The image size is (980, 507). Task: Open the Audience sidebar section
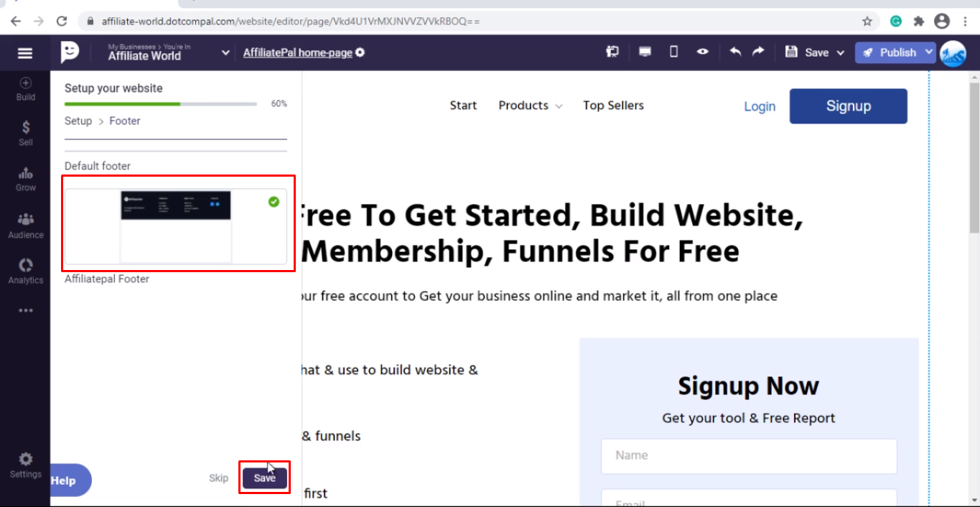point(26,225)
